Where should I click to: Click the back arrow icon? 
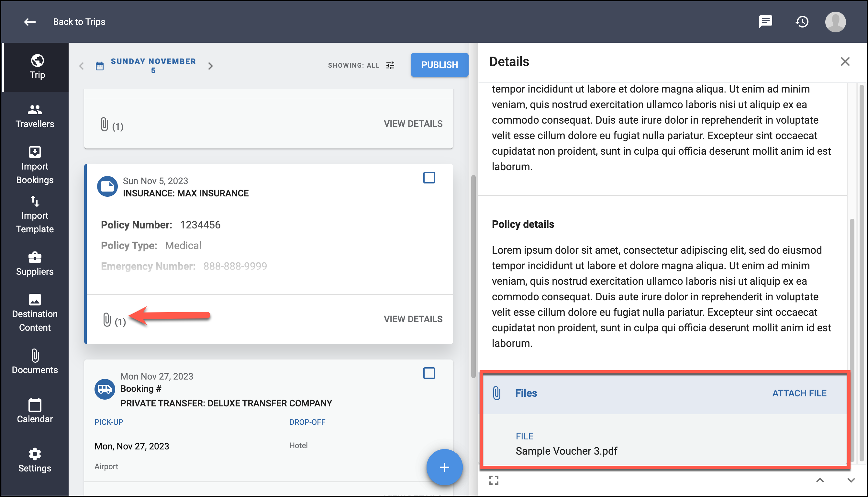coord(30,22)
